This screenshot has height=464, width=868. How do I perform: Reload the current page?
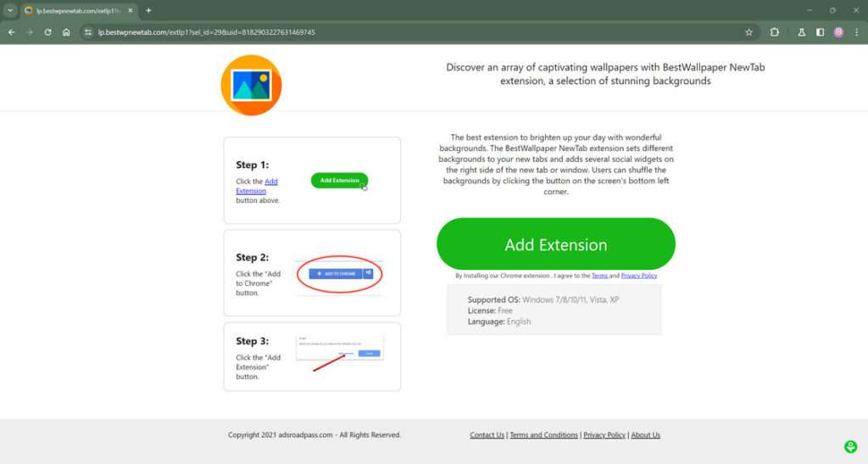point(48,33)
